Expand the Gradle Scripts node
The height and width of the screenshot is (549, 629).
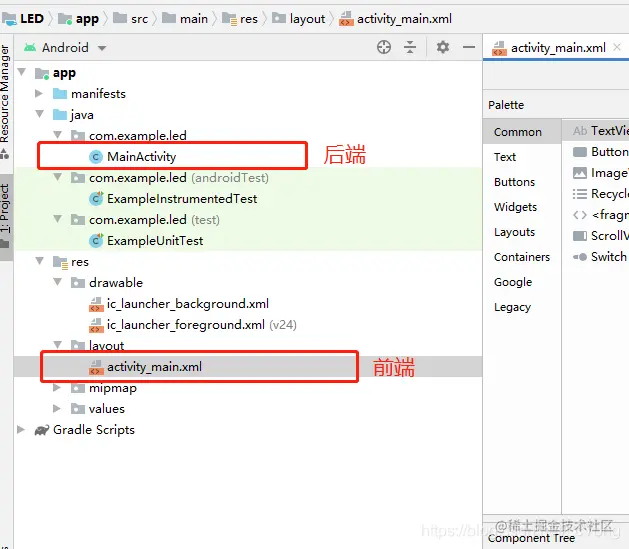pos(21,430)
